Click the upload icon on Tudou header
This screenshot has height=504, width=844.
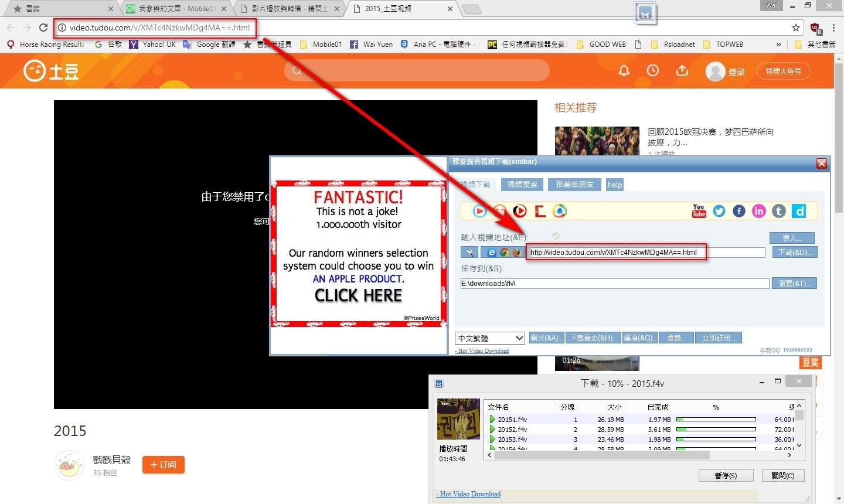[x=682, y=71]
